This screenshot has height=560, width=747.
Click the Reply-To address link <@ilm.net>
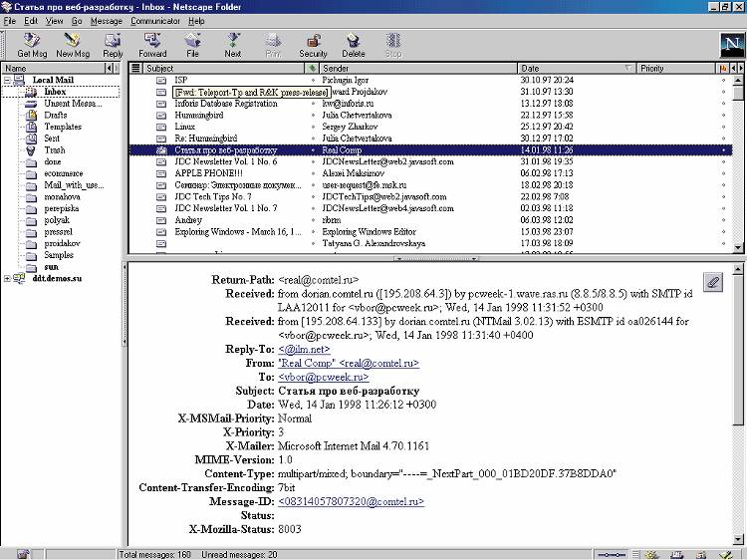point(304,350)
